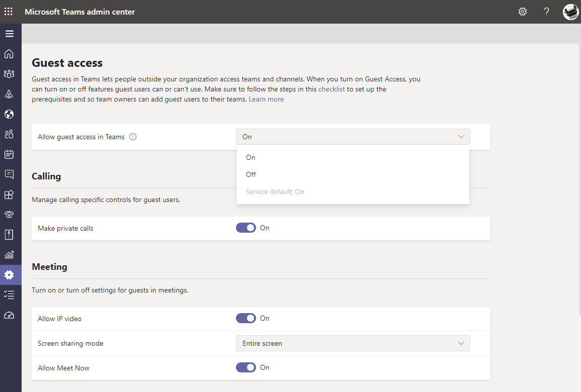This screenshot has width=581, height=392.
Task: Go to the Dashboard home icon
Action: tap(9, 54)
